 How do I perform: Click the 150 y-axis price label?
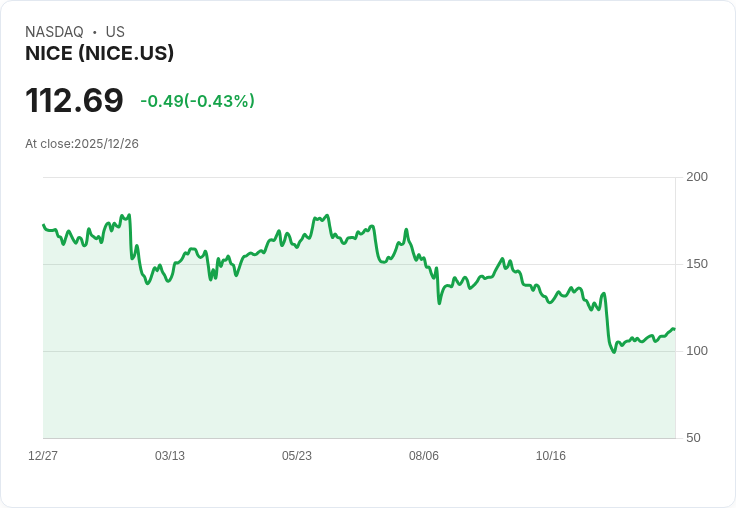pos(697,264)
